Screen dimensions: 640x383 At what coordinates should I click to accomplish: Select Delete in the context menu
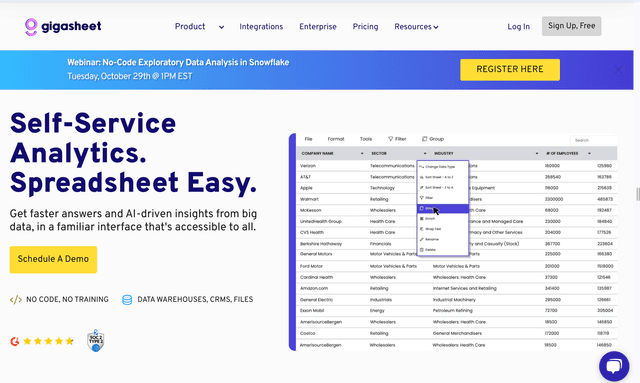click(x=442, y=249)
